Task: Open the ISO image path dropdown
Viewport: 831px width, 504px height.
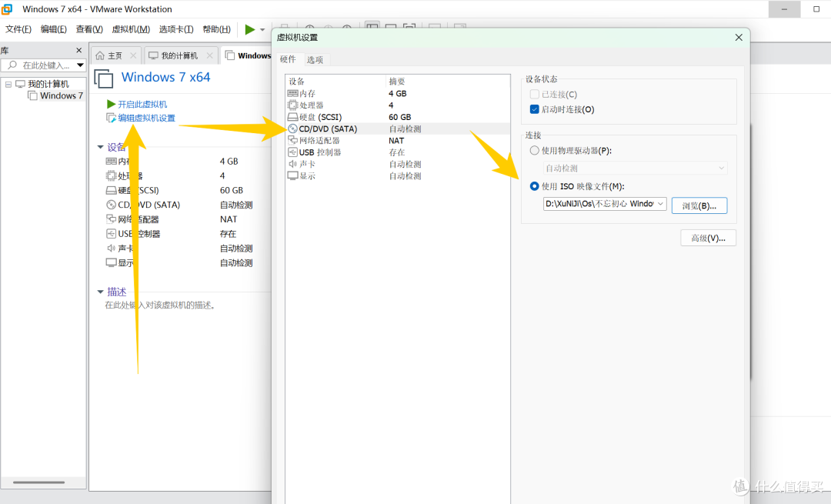Action: (660, 203)
